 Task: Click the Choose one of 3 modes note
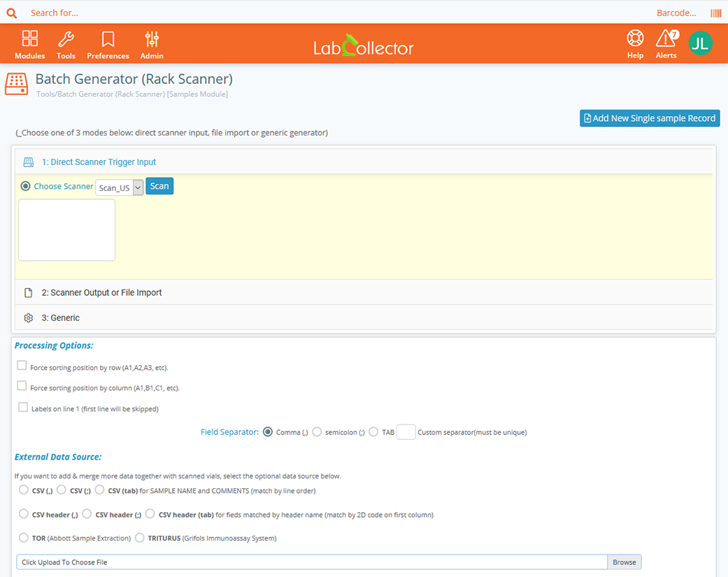(172, 133)
